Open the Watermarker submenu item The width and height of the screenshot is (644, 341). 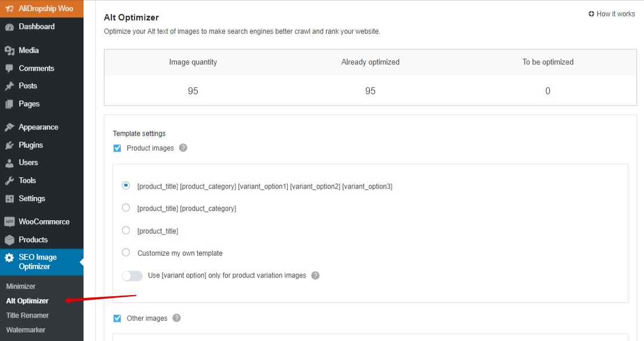tap(26, 330)
